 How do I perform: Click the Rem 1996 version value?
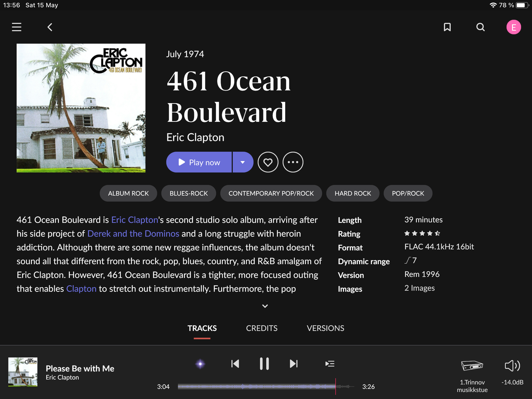422,274
